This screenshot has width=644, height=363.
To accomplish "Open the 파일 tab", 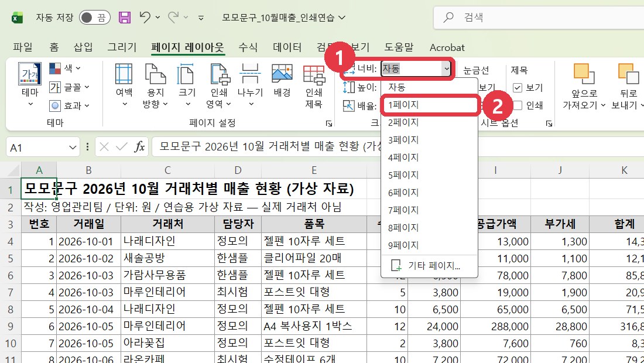I will (x=23, y=47).
